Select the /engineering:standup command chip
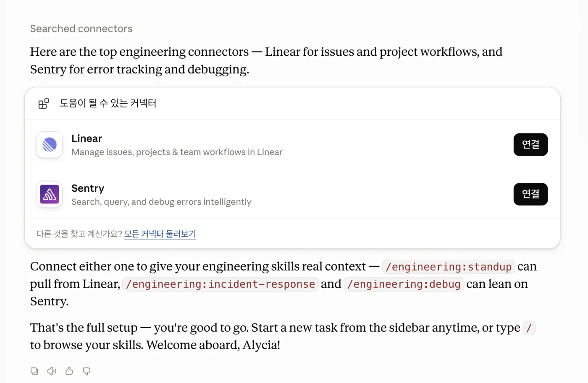Image resolution: width=588 pixels, height=383 pixels. 449,267
